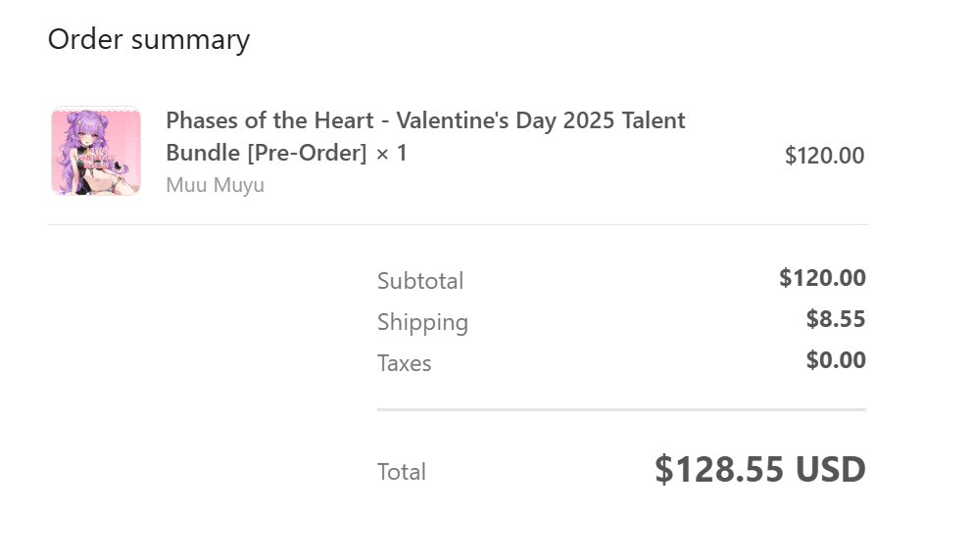Image resolution: width=972 pixels, height=560 pixels.
Task: Click the Order summary heading
Action: click(149, 39)
